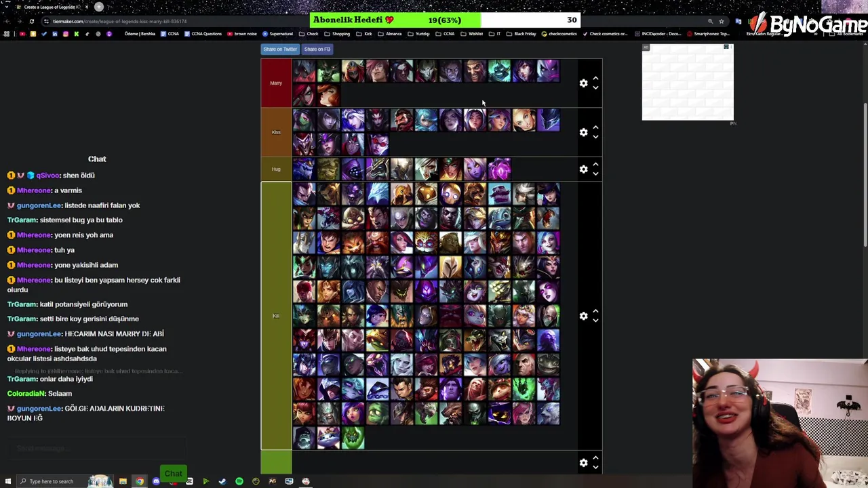The image size is (868, 488).
Task: Pick the white-haired Riven portrait in Hug row
Action: (x=426, y=169)
